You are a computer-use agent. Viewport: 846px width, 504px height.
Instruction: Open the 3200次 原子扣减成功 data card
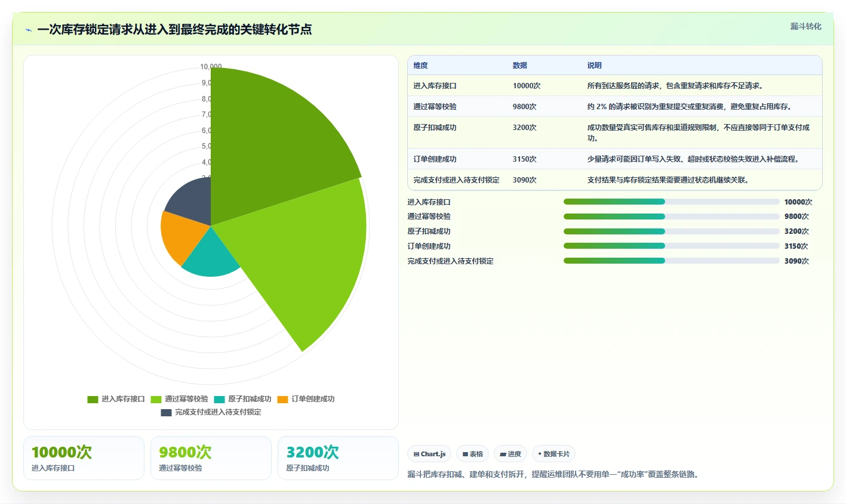338,458
